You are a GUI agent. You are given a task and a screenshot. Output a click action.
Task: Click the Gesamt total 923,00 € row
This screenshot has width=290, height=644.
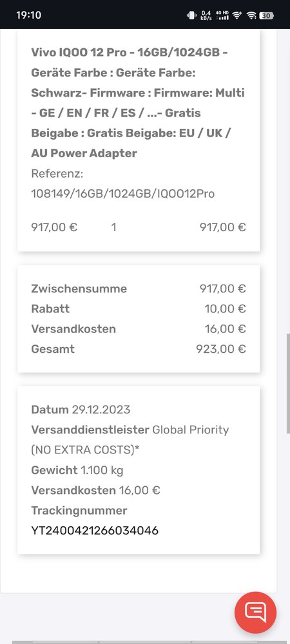(139, 349)
